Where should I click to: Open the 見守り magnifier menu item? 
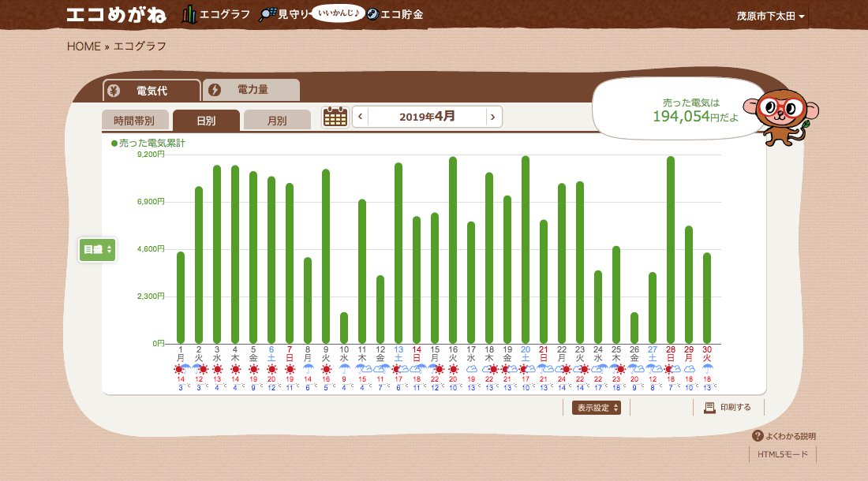coord(284,14)
